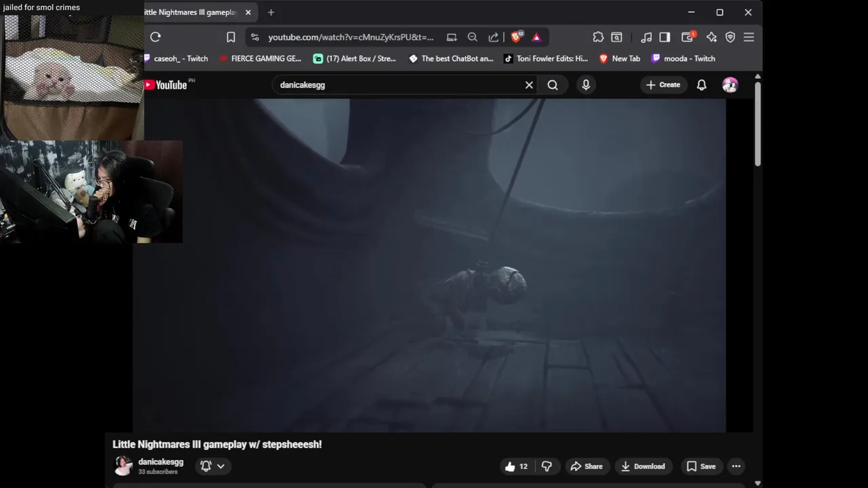Click the toolbar icon right of the puzzle piece
Image resolution: width=868 pixels, height=488 pixels.
pyautogui.click(x=616, y=37)
